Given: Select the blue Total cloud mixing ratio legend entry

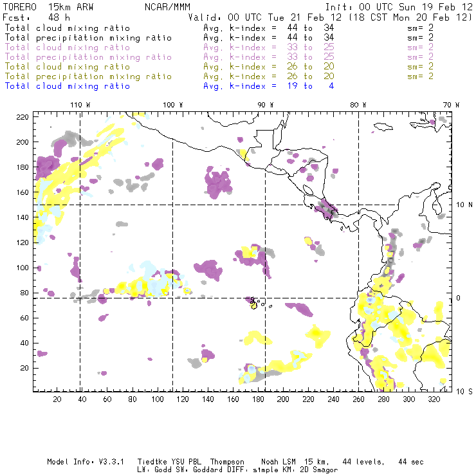Looking at the screenshot, I should point(68,86).
